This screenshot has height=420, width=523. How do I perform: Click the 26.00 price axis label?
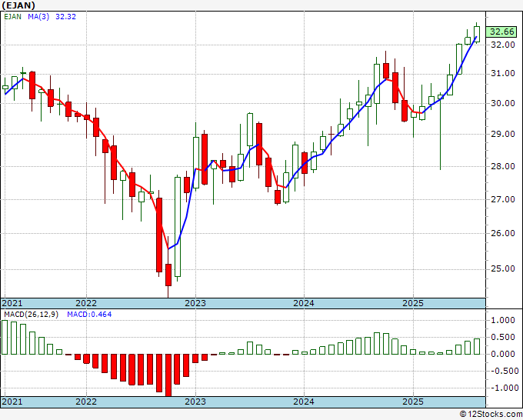503,233
